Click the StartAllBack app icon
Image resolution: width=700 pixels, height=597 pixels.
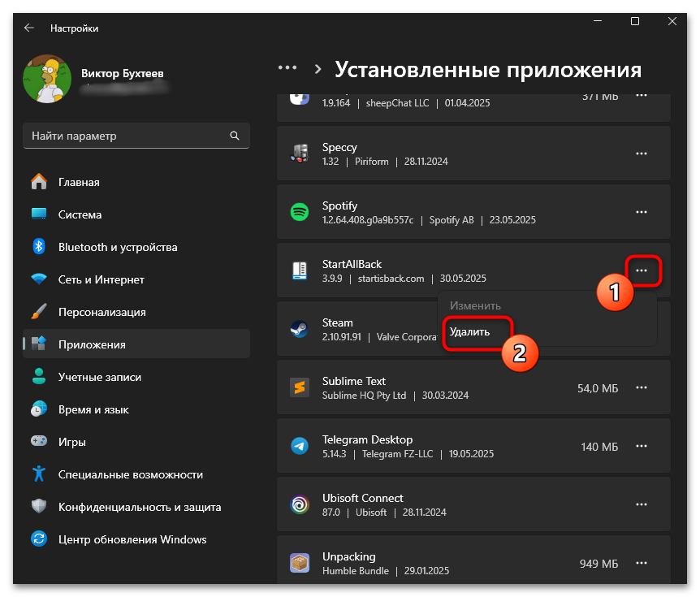tap(299, 270)
